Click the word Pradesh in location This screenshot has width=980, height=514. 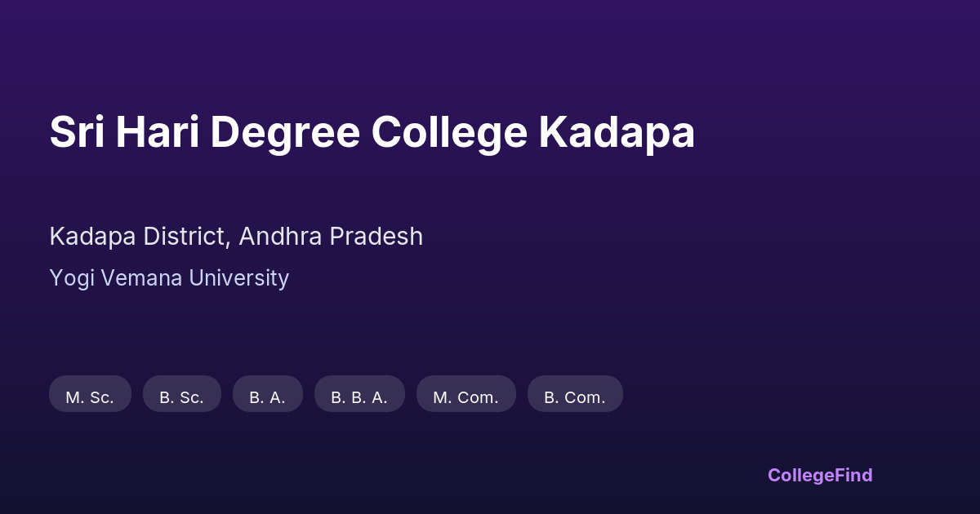click(x=376, y=237)
